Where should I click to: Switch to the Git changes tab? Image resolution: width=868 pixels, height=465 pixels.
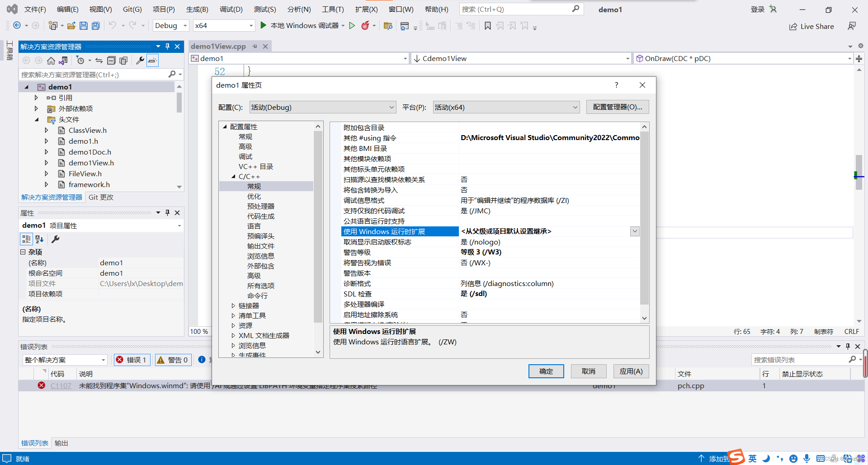(x=101, y=197)
